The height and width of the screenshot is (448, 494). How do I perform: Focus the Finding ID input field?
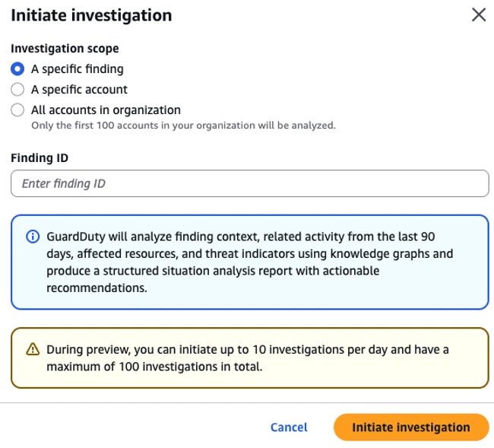(250, 183)
